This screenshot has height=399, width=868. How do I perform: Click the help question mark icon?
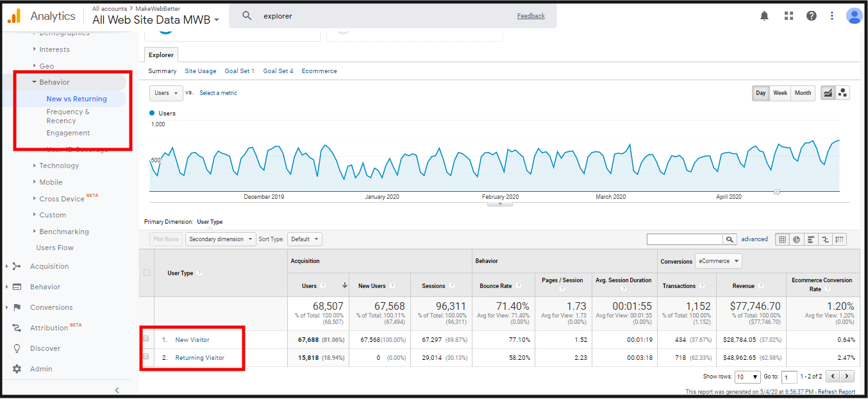[x=812, y=16]
